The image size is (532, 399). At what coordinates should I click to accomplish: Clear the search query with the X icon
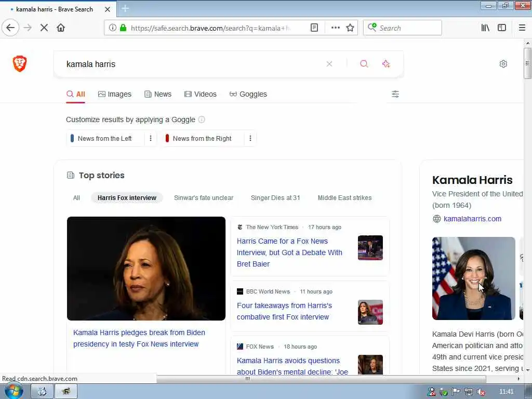[329, 64]
